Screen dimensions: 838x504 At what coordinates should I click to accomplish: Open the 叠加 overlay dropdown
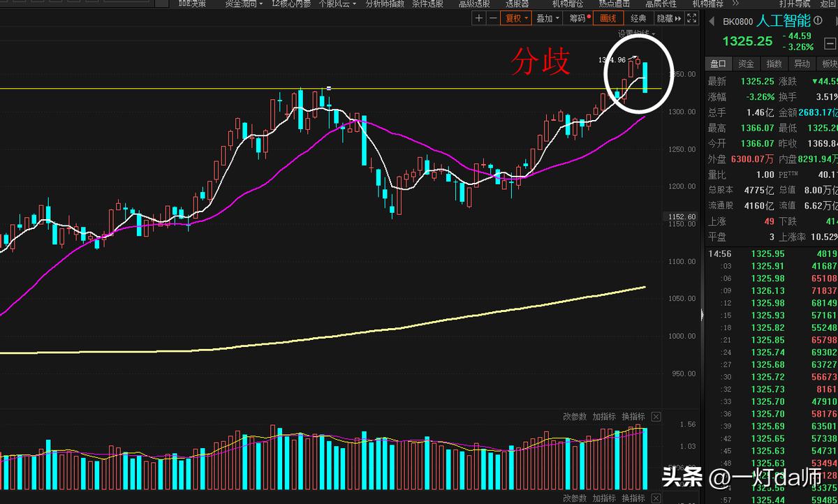(x=547, y=19)
